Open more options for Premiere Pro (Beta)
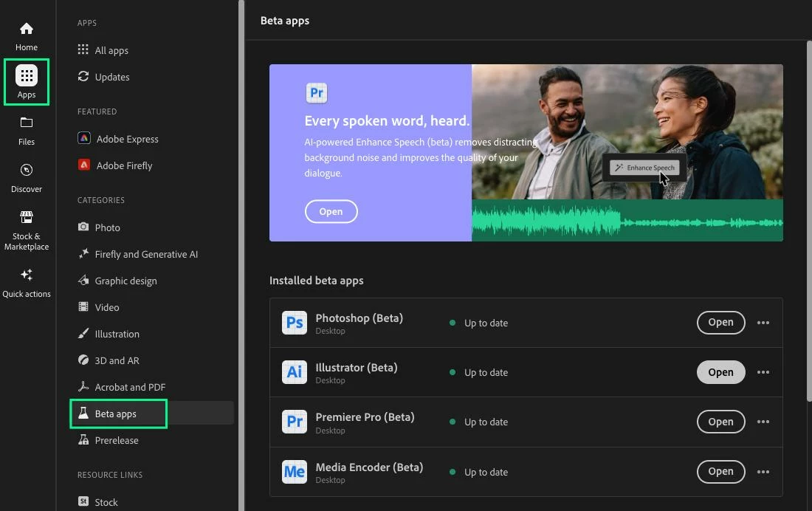The width and height of the screenshot is (812, 511). coord(763,422)
